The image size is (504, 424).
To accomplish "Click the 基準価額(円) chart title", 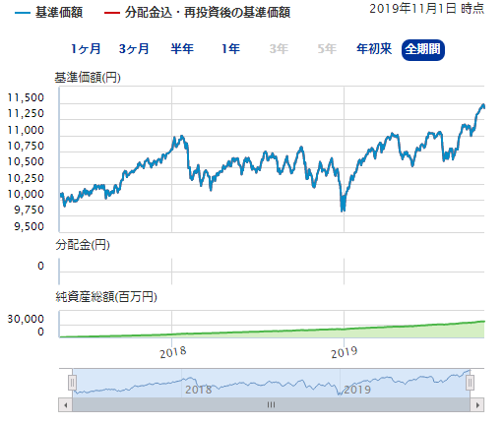I will click(88, 78).
